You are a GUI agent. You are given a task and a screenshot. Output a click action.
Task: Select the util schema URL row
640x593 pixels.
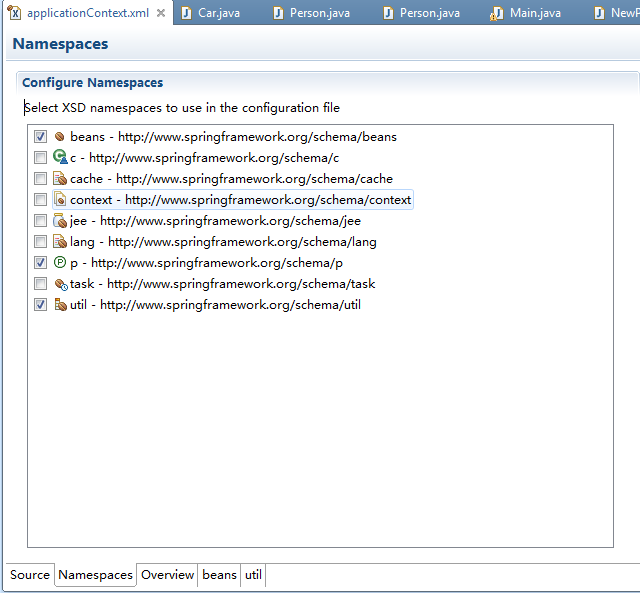click(x=216, y=305)
